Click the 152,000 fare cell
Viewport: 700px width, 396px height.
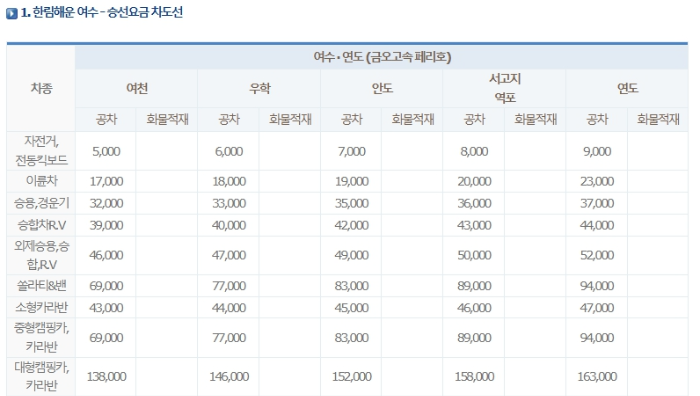[351, 376]
